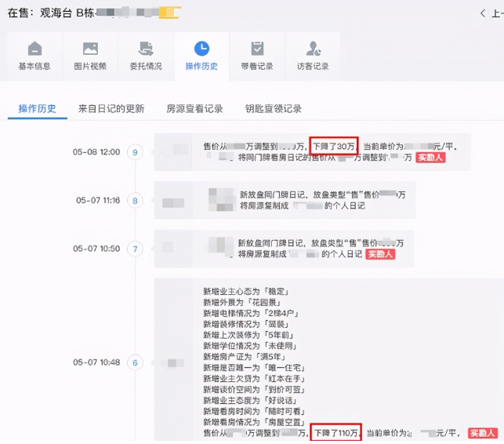This screenshot has width=504, height=444.
Task: Click 实勘人 tag in the 05-08 12:00 entry
Action: pos(430,158)
